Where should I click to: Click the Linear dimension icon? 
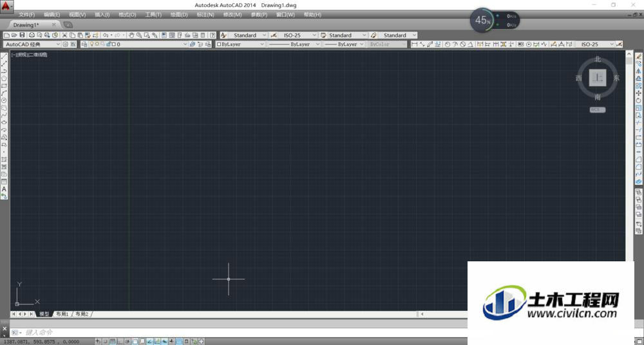pos(414,44)
